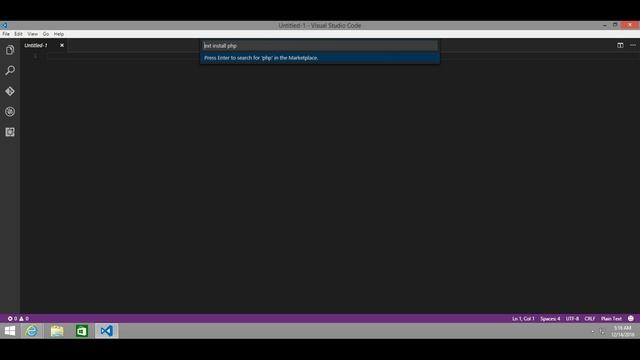640x360 pixels.
Task: Click the Split Editor icon
Action: pyautogui.click(x=620, y=45)
